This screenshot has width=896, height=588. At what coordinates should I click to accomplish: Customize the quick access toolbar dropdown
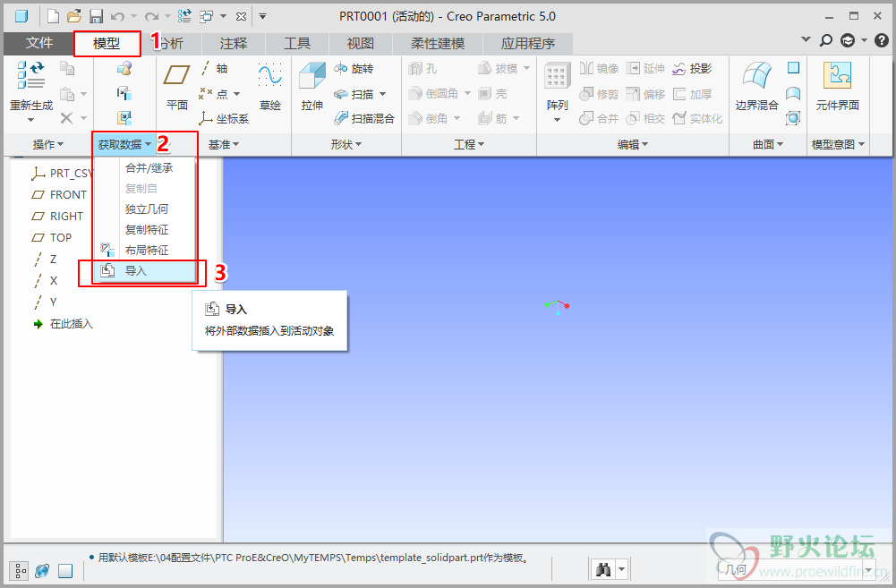point(263,17)
